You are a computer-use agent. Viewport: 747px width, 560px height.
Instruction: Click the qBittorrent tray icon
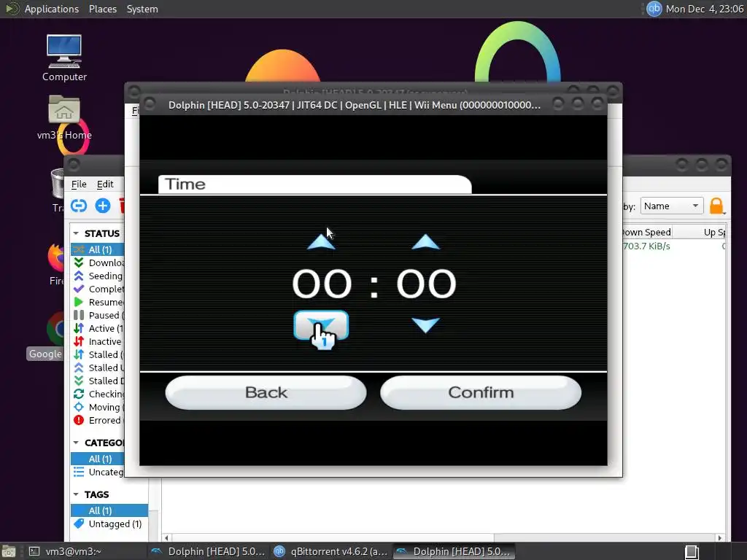654,9
